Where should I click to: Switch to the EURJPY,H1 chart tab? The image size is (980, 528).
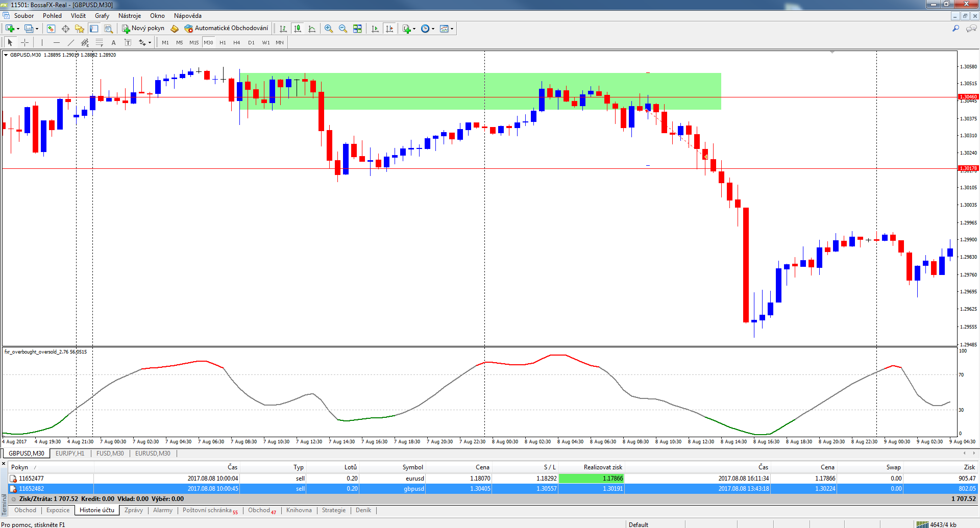point(70,453)
